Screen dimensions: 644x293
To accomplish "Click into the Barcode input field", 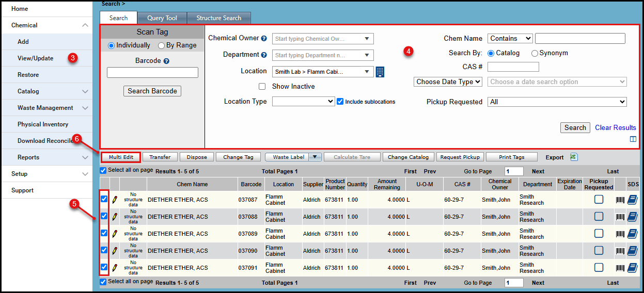I will [152, 73].
